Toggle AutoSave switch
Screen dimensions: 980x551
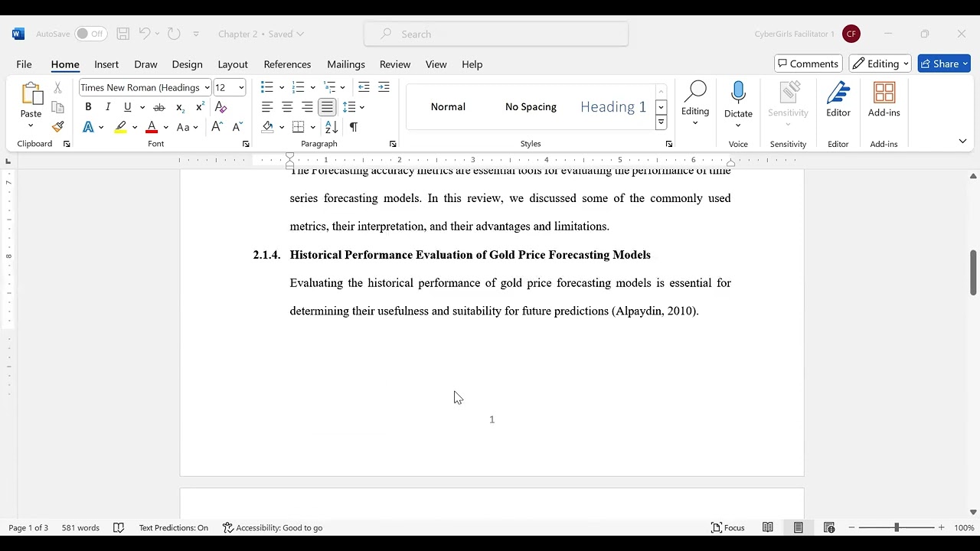tap(90, 34)
